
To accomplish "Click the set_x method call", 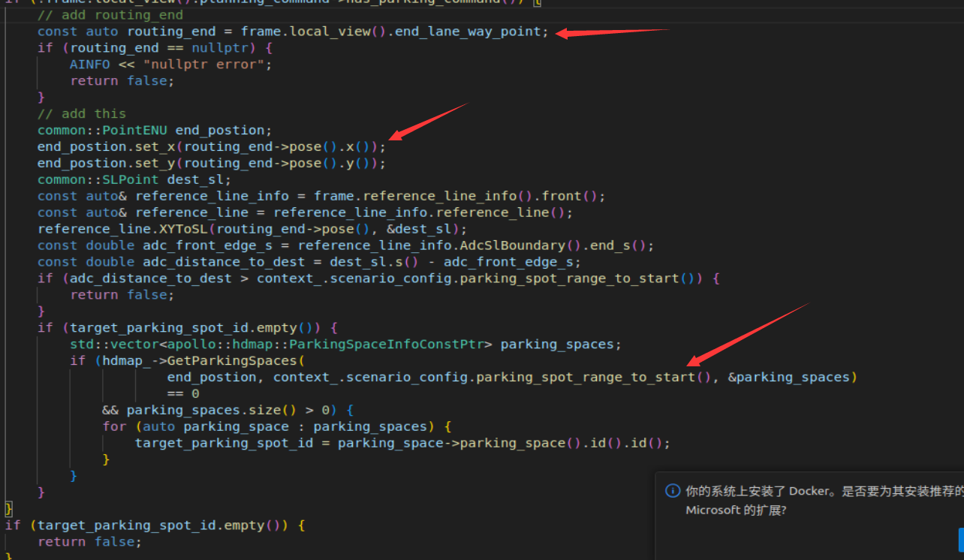I will click(x=159, y=147).
